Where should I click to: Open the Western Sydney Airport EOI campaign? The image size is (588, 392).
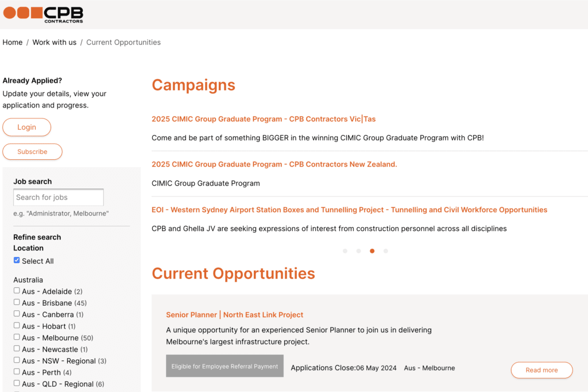(349, 210)
